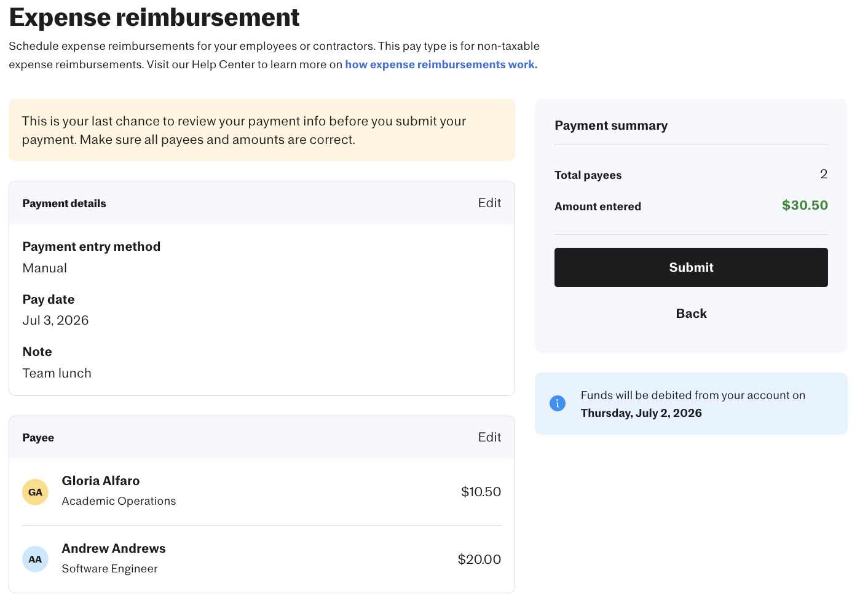Screen dimensions: 868x605
Task: Click the $10.50 amount for Gloria
Action: (481, 492)
